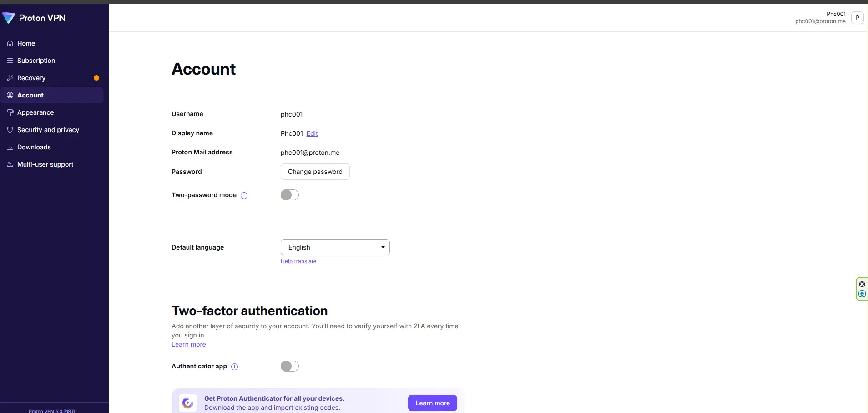Click the Downloads arrow icon
Viewport: 868px width, 413px height.
point(10,147)
